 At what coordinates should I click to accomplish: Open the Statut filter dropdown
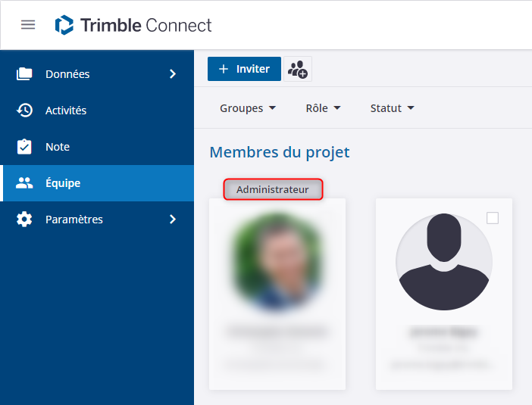click(392, 108)
